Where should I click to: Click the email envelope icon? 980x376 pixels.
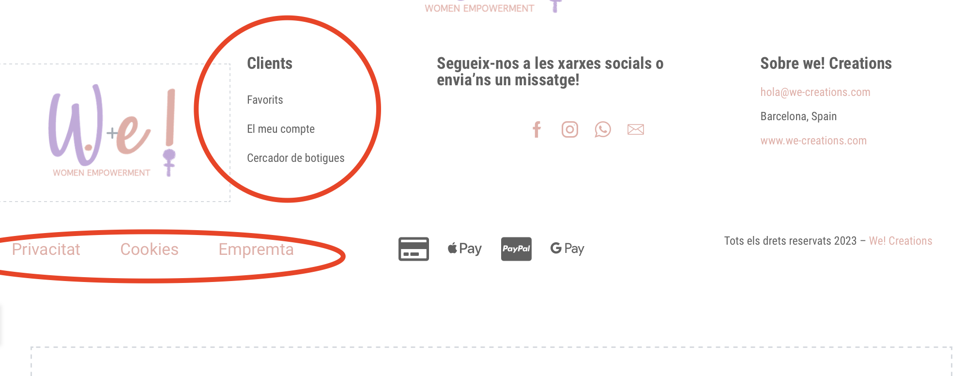[x=636, y=129]
